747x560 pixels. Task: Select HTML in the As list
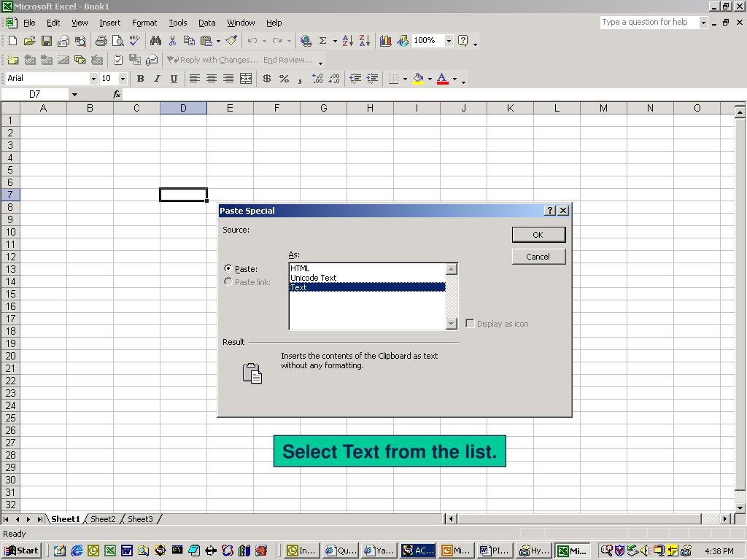pyautogui.click(x=368, y=268)
